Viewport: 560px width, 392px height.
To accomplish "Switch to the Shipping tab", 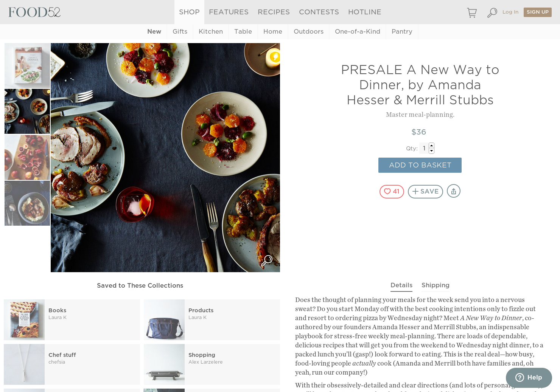I will (435, 285).
